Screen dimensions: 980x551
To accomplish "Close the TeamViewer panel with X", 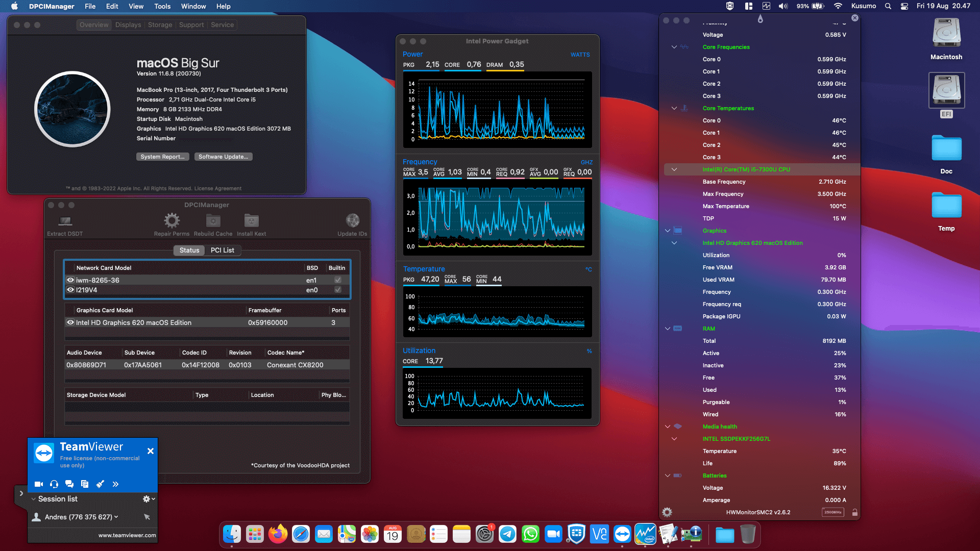I will click(150, 451).
